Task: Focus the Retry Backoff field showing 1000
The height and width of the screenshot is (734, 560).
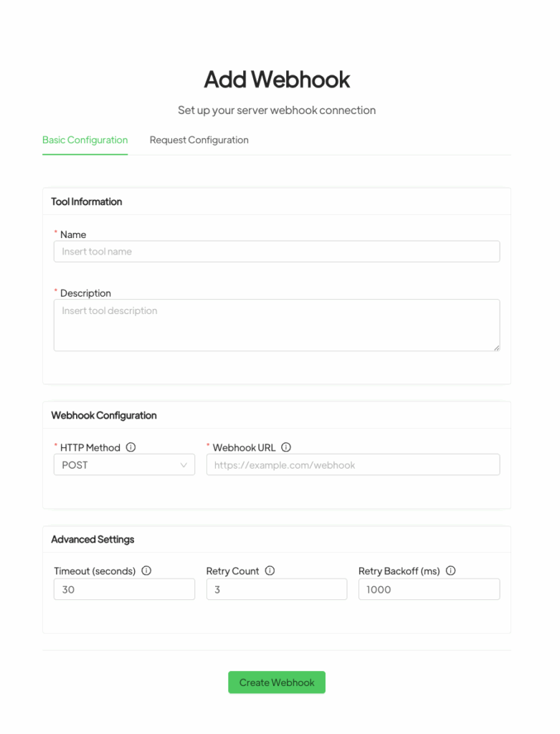Action: click(429, 590)
